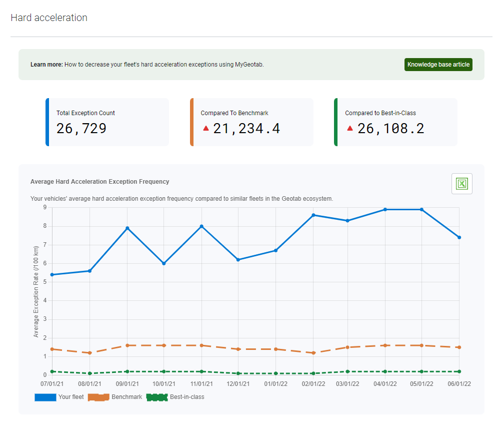Click the Average Hard Acceleration Exception Frequency title

point(99,182)
